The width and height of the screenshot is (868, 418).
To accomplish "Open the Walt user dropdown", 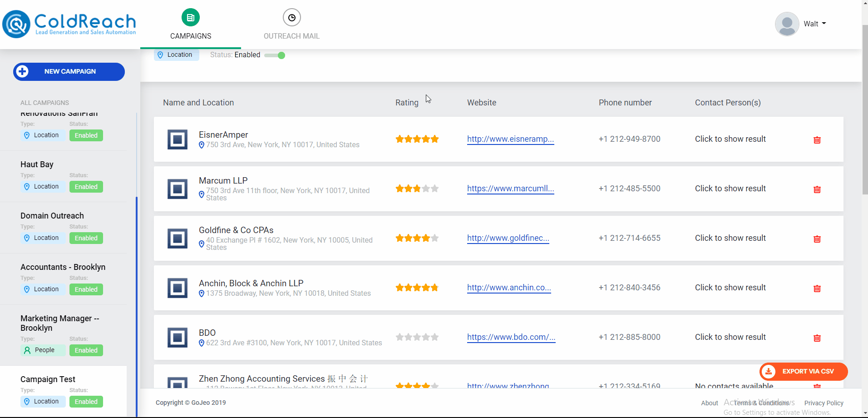I will tap(814, 24).
